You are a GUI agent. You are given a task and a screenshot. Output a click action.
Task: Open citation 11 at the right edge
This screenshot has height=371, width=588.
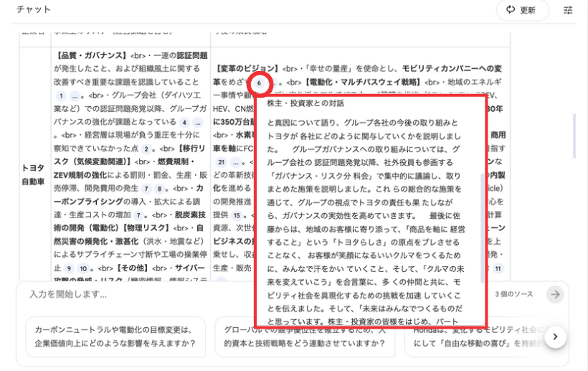point(498,268)
